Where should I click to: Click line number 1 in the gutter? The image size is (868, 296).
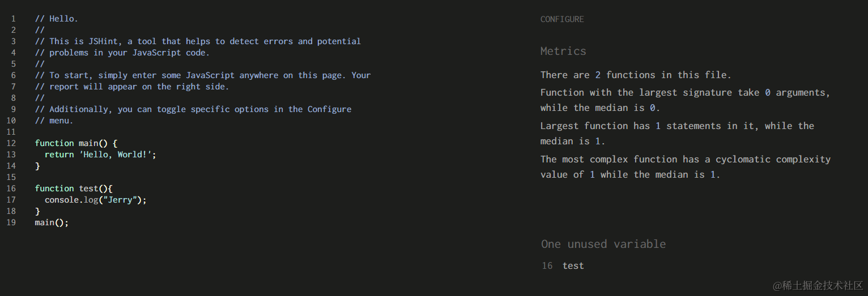click(x=14, y=19)
